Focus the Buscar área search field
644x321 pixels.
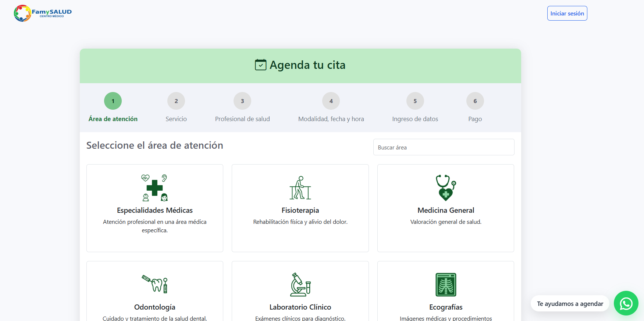444,147
